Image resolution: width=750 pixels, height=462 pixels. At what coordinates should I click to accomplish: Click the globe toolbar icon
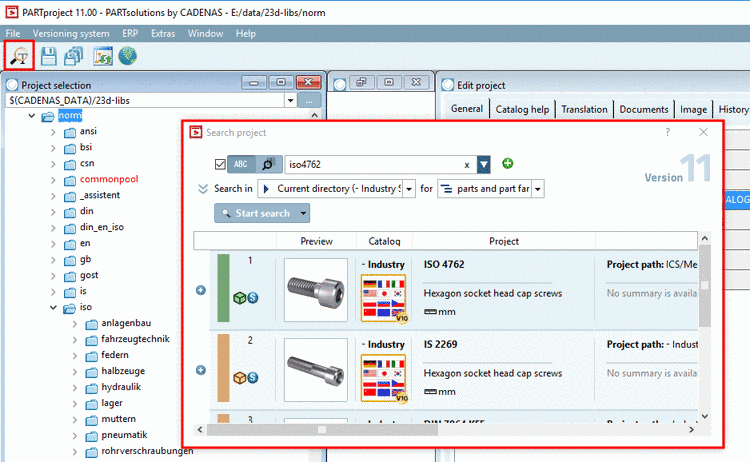pos(128,56)
